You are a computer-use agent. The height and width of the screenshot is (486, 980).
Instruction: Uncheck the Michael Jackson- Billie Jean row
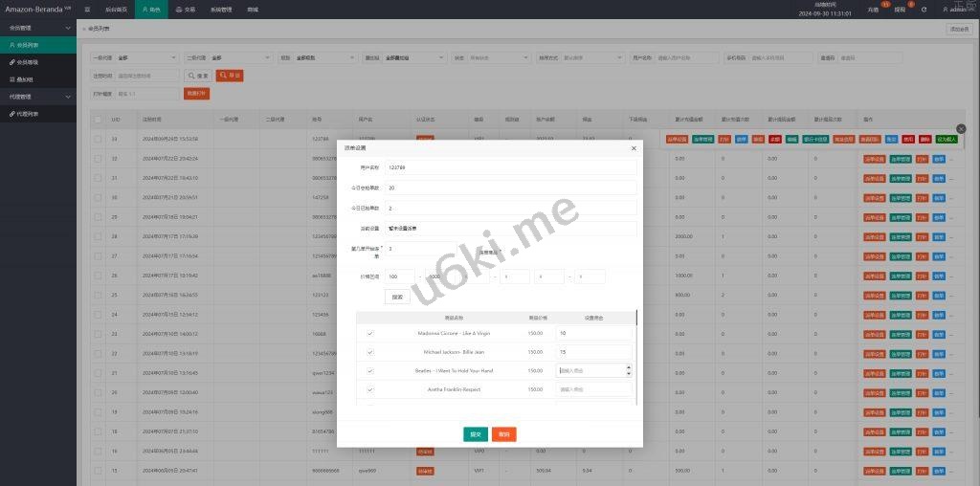pyautogui.click(x=369, y=352)
